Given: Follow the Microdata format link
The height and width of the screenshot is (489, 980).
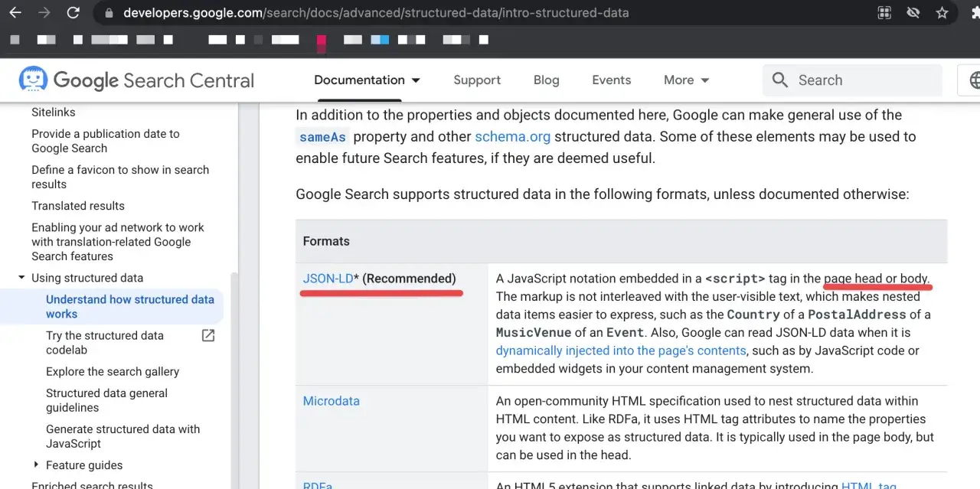Looking at the screenshot, I should pyautogui.click(x=331, y=401).
